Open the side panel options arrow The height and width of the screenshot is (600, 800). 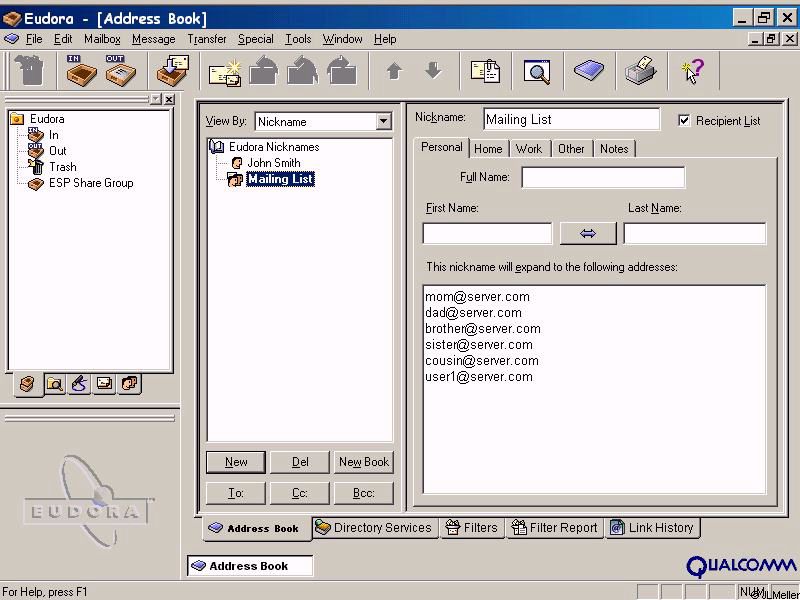click(x=156, y=99)
